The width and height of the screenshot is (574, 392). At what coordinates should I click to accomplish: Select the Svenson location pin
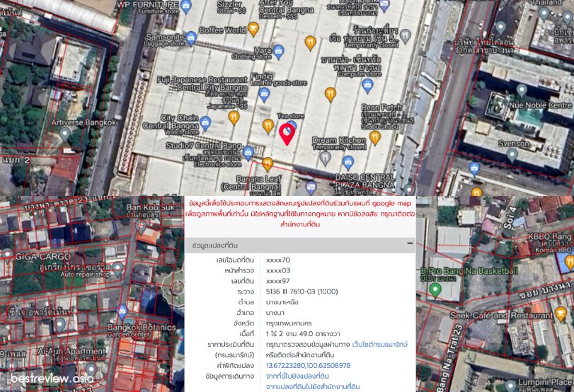(512, 155)
